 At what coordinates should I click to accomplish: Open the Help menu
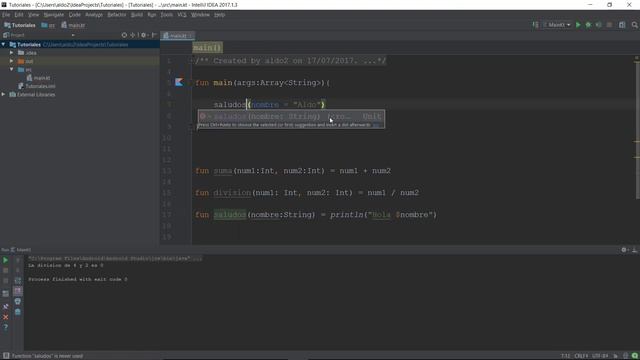[220, 15]
